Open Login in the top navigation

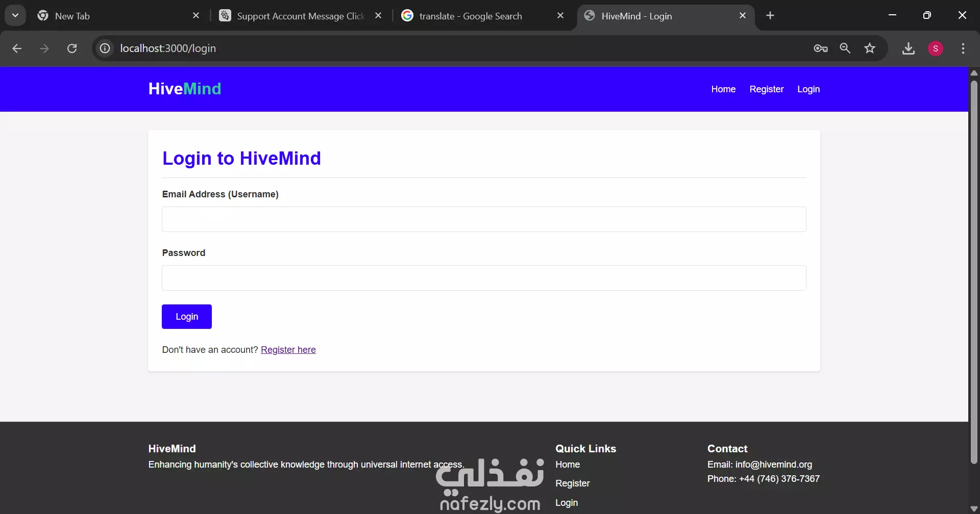point(808,89)
